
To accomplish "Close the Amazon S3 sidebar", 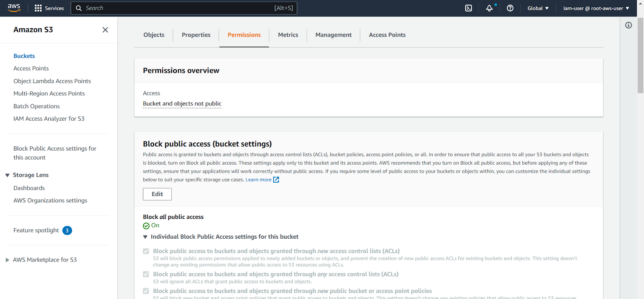I will [x=105, y=30].
